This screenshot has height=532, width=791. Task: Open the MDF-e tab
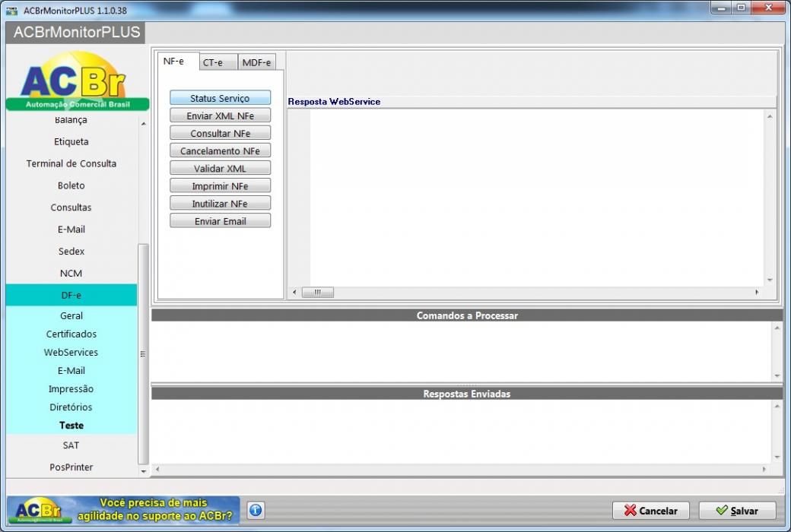(x=256, y=62)
